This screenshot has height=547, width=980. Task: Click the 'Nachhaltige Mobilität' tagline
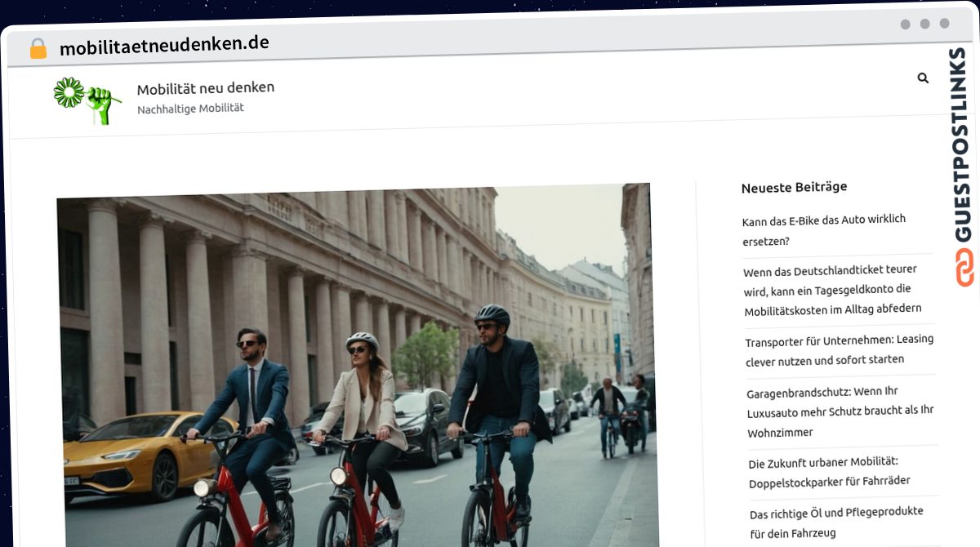click(190, 108)
